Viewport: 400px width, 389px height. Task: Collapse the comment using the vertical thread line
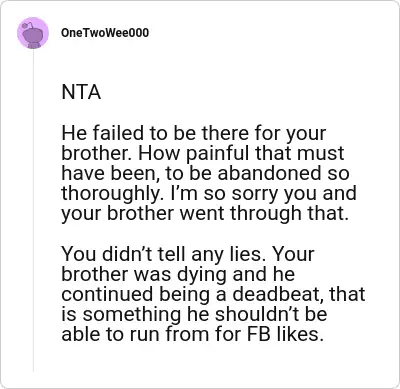(33, 211)
